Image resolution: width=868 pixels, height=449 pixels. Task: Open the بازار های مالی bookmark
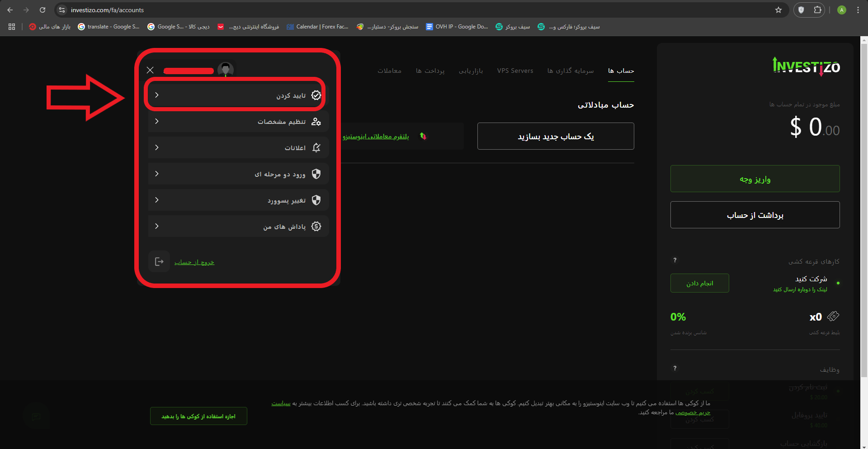tap(50, 27)
